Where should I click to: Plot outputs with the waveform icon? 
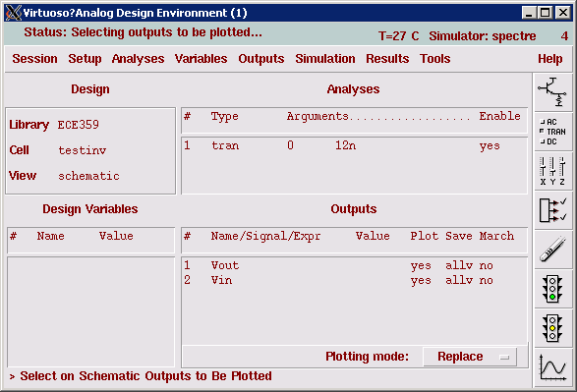[x=552, y=367]
